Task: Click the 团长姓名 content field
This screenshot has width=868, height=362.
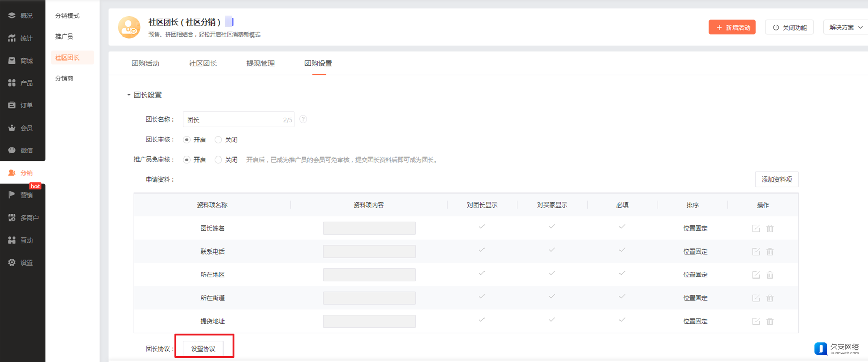Action: coord(369,228)
